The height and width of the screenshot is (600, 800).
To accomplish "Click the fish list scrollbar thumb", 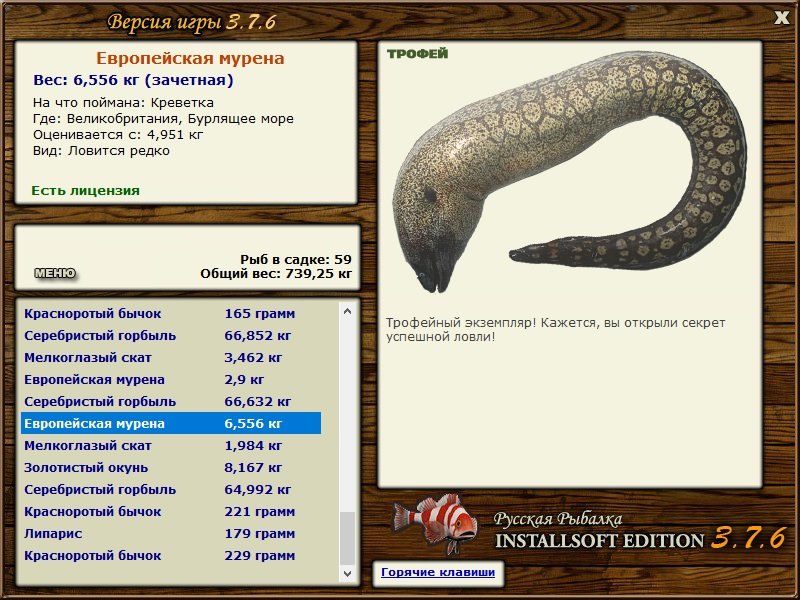I will [x=347, y=538].
